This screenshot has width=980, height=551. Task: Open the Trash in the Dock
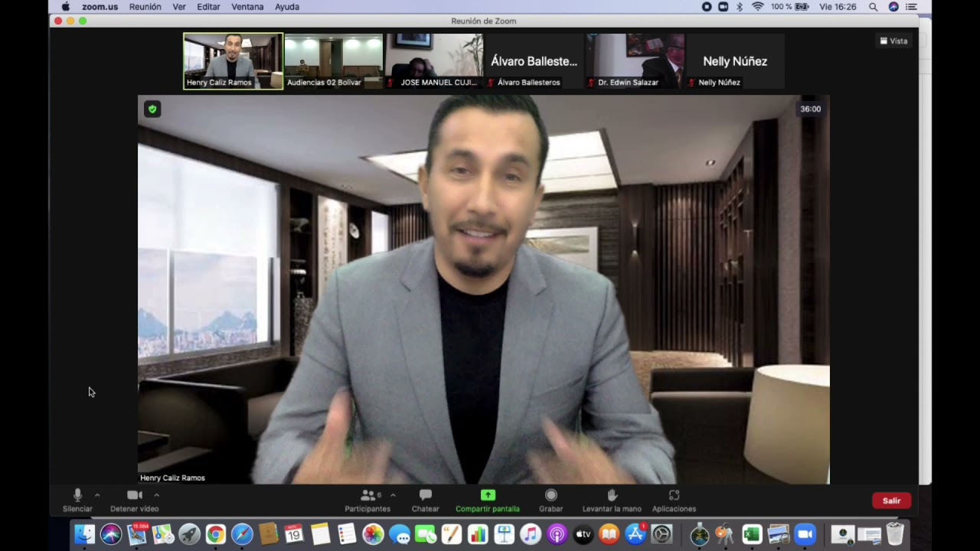pyautogui.click(x=895, y=534)
